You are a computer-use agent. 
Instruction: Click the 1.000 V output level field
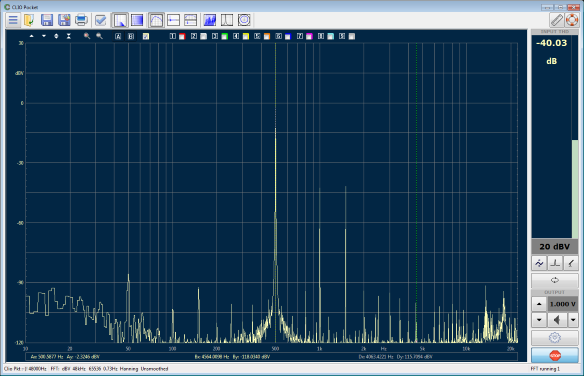pos(563,304)
